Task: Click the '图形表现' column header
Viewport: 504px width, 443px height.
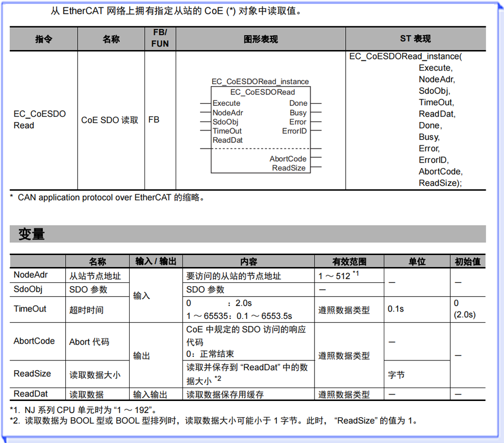Action: (260, 39)
